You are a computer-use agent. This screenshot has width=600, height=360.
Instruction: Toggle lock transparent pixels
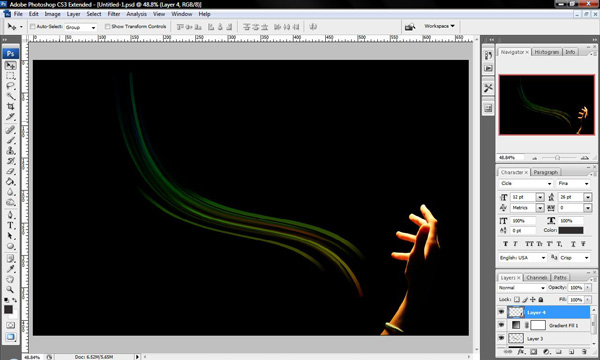(x=517, y=300)
